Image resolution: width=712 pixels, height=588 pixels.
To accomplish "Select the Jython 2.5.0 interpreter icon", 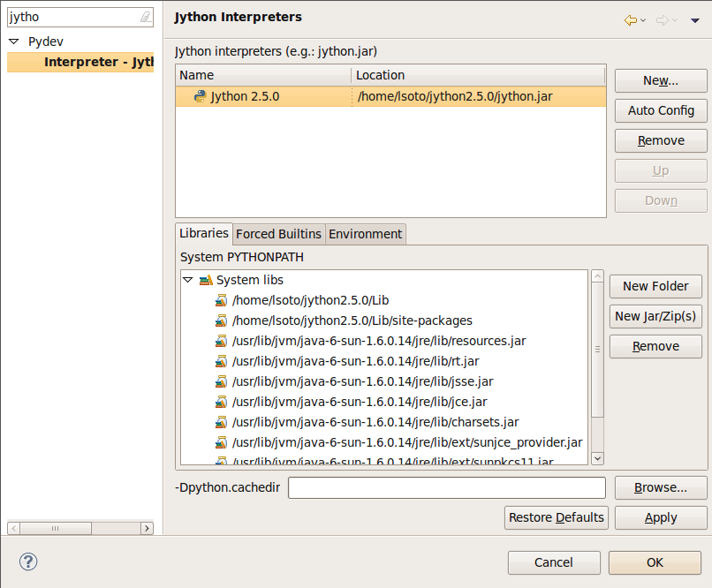I will 200,96.
